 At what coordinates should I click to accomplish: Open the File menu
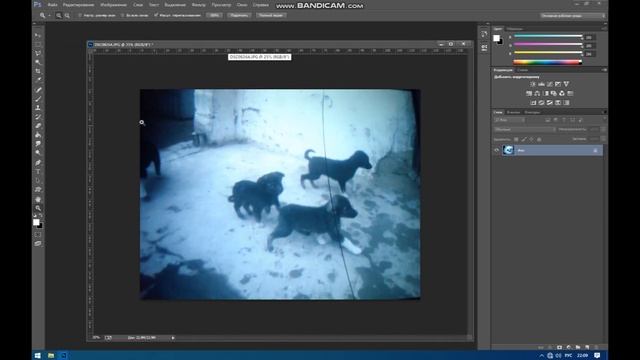(52, 5)
